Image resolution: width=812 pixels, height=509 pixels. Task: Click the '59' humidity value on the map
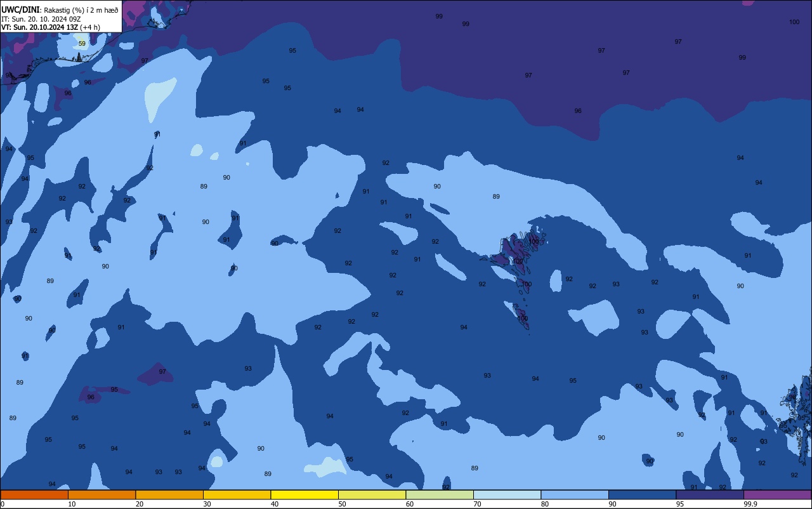tap(82, 44)
